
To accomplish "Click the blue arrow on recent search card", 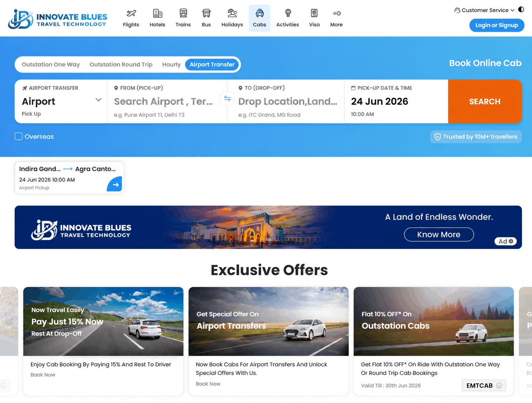I will point(115,184).
